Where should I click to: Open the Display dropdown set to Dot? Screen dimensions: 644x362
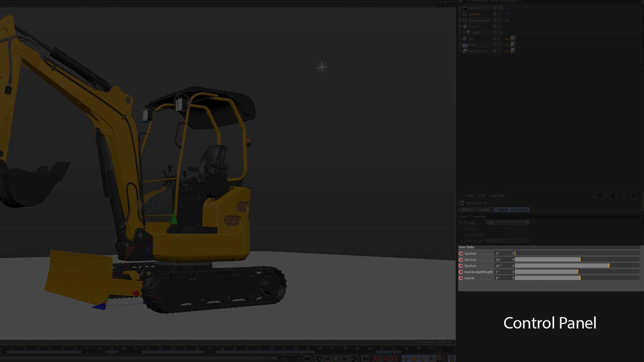507,223
